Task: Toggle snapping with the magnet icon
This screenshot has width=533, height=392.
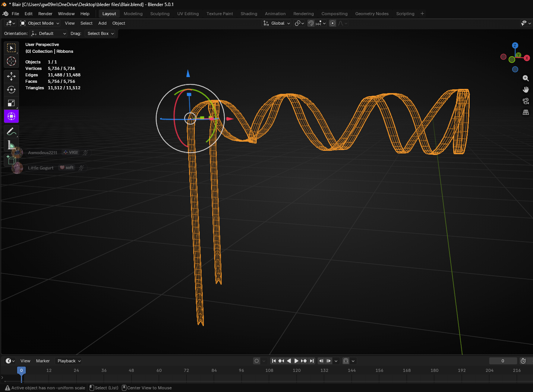Action: pyautogui.click(x=311, y=23)
